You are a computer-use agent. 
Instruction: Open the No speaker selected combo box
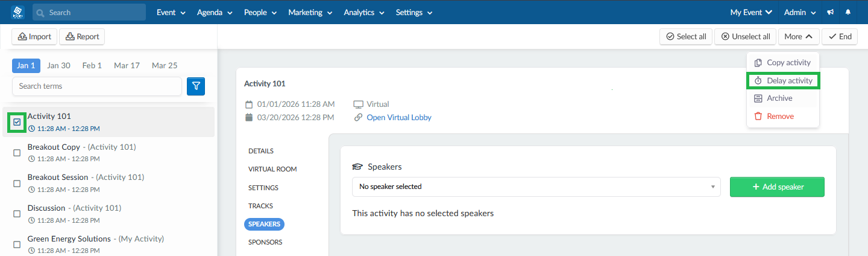[x=536, y=187]
